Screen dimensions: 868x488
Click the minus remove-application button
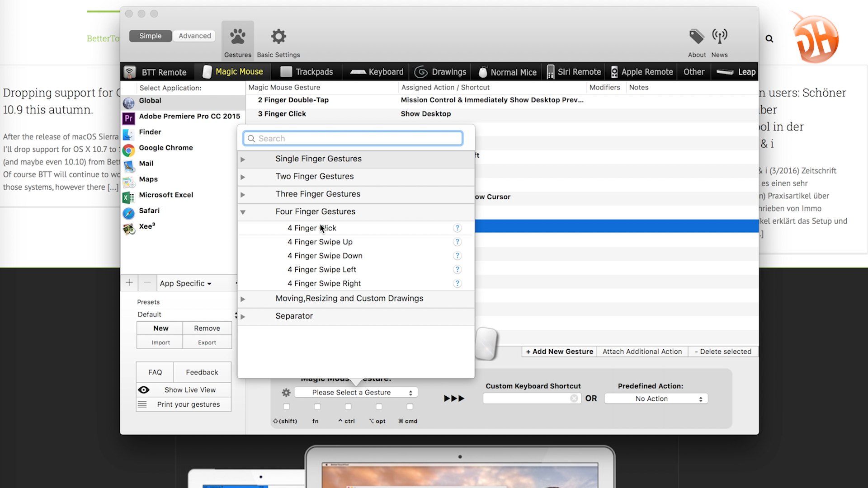coord(147,283)
